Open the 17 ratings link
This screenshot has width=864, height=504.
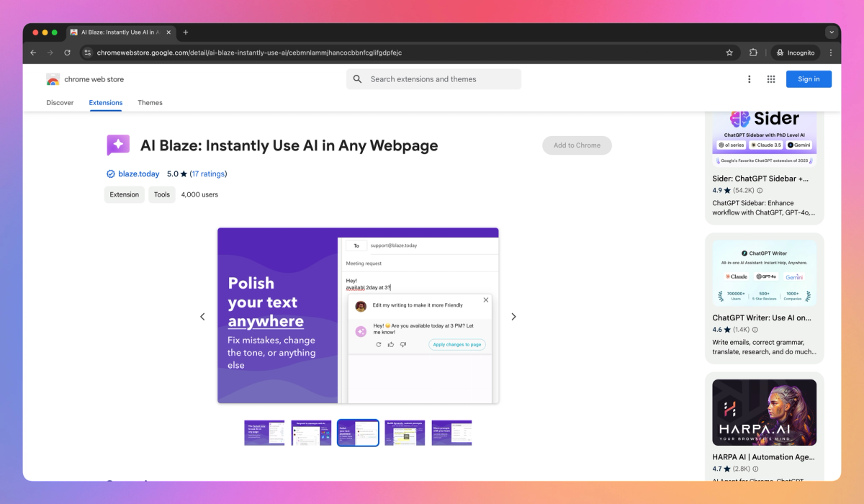pyautogui.click(x=208, y=174)
